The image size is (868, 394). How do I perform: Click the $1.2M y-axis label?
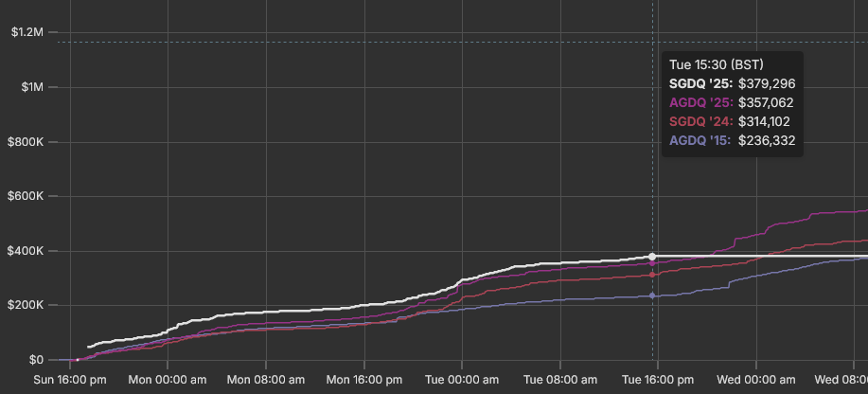(x=27, y=32)
